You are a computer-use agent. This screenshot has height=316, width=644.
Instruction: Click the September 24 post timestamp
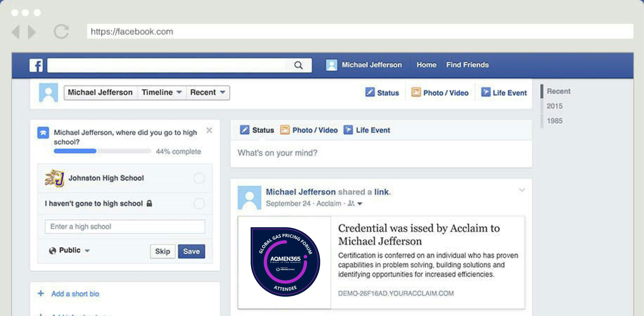click(288, 203)
